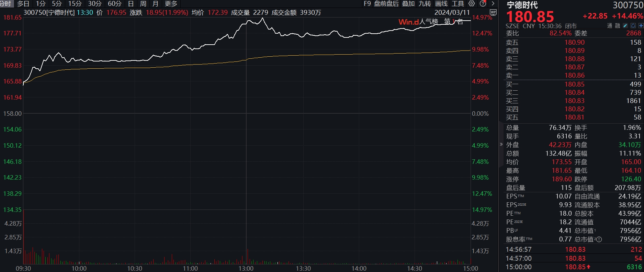Open the settings gear in chart toolbar
Image resolution: width=644 pixels, height=272 pixels.
click(472, 3)
